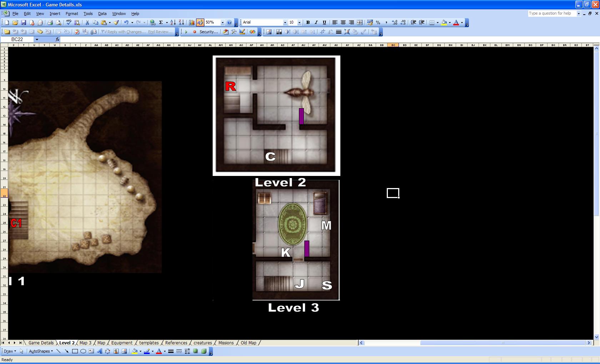This screenshot has width=600, height=364.
Task: Apply Percent Style format
Action: click(378, 22)
